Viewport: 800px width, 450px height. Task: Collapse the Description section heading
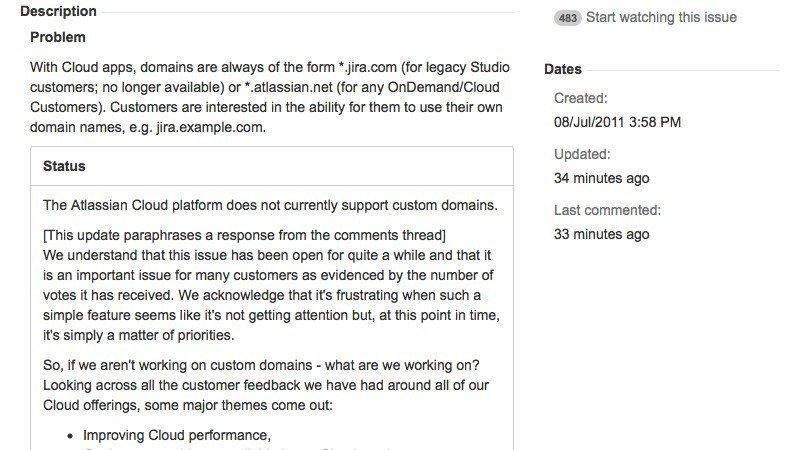58,11
